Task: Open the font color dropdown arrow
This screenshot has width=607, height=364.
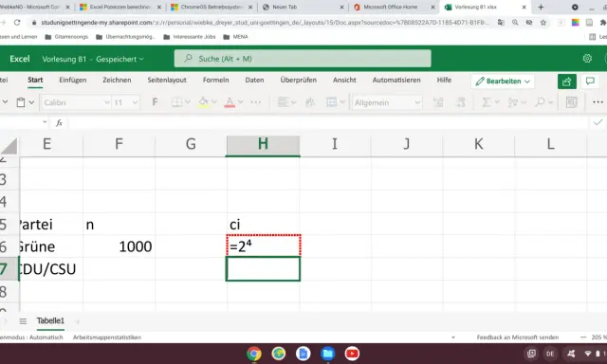Action: click(240, 102)
